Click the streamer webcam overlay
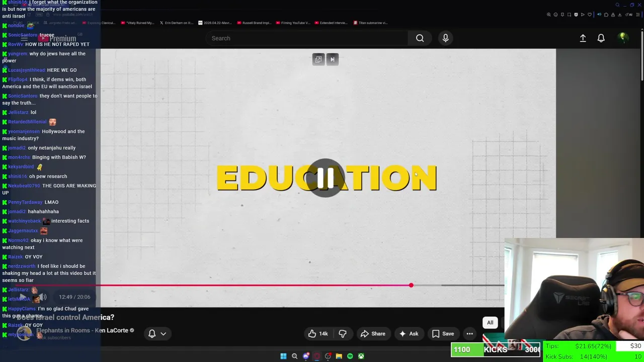This screenshot has height=362, width=644. click(574, 289)
